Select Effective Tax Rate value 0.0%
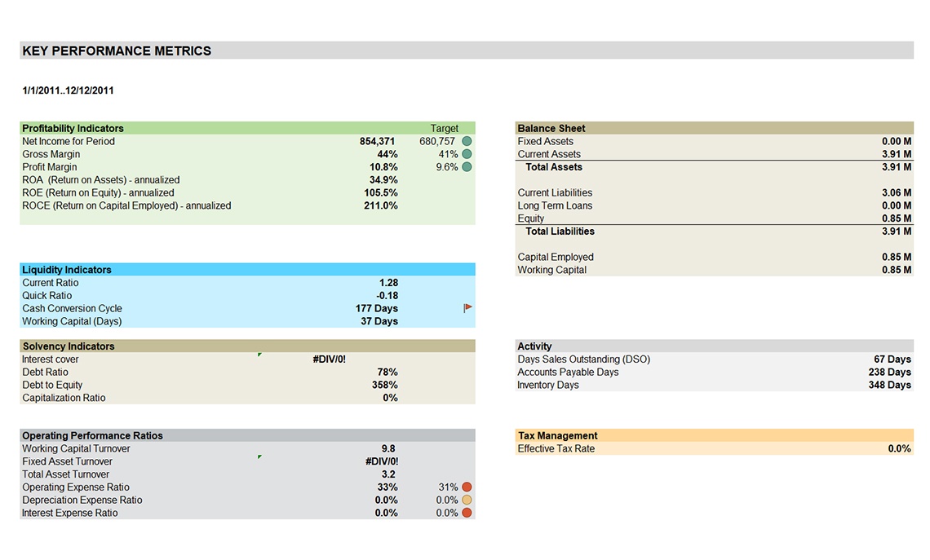This screenshot has height=560, width=930. pos(899,449)
